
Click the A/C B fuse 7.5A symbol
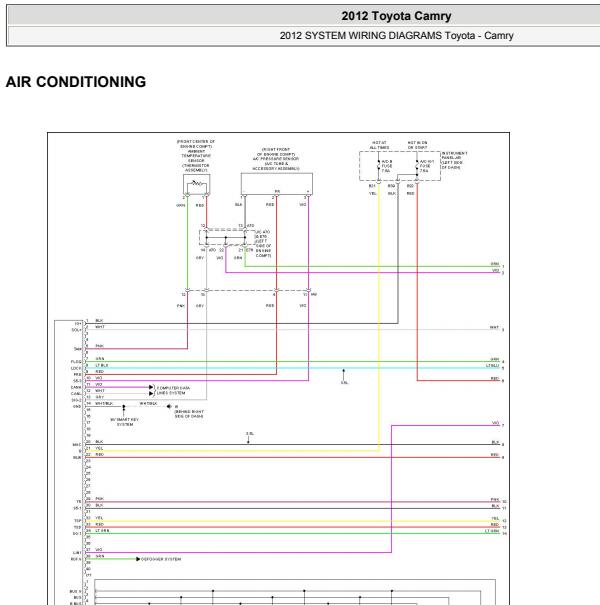pyautogui.click(x=379, y=166)
